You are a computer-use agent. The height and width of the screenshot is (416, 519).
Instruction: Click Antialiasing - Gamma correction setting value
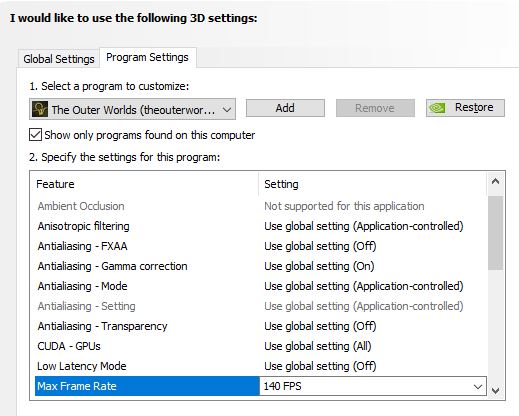(x=319, y=266)
